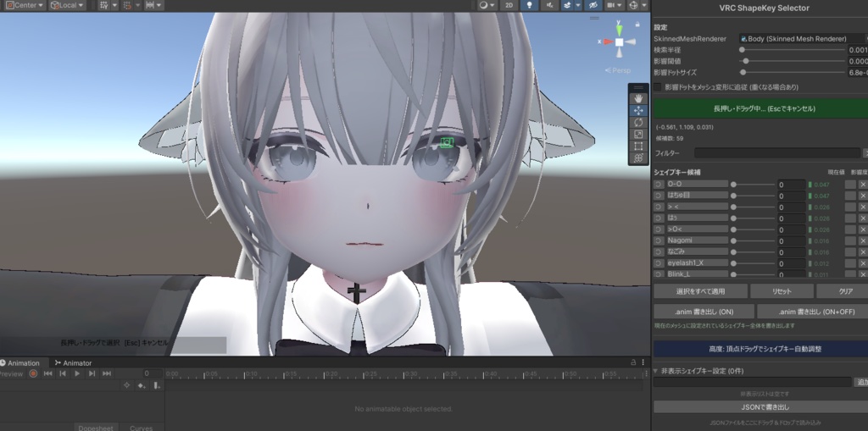Click the リセット reset button
Screen dimensions: 868x431
click(782, 291)
